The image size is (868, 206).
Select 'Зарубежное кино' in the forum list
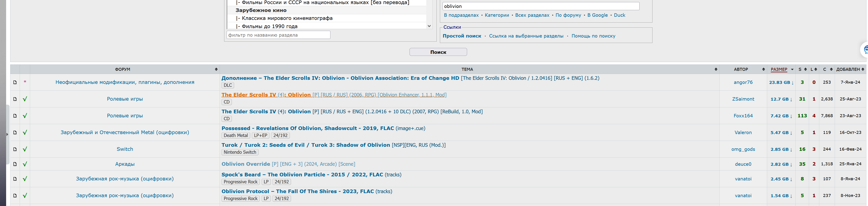click(327, 10)
